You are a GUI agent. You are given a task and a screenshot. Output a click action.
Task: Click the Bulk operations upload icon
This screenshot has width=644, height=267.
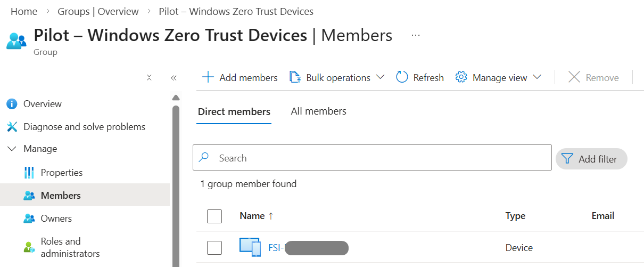click(x=295, y=77)
